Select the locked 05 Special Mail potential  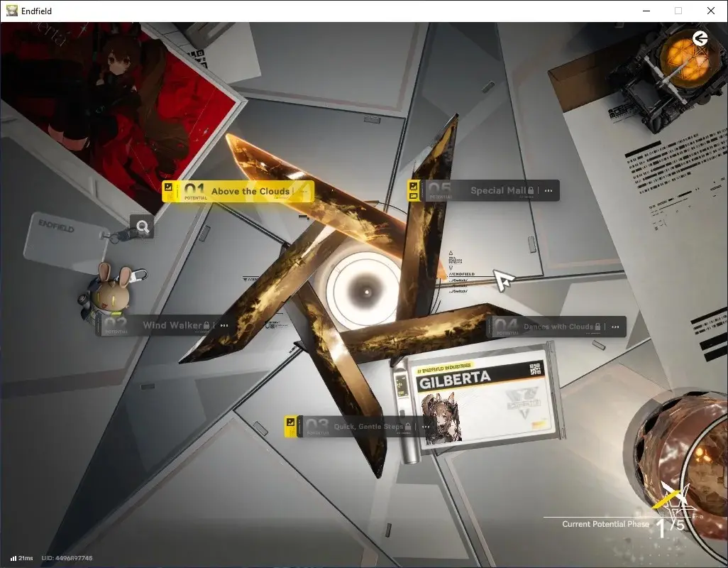click(x=483, y=190)
